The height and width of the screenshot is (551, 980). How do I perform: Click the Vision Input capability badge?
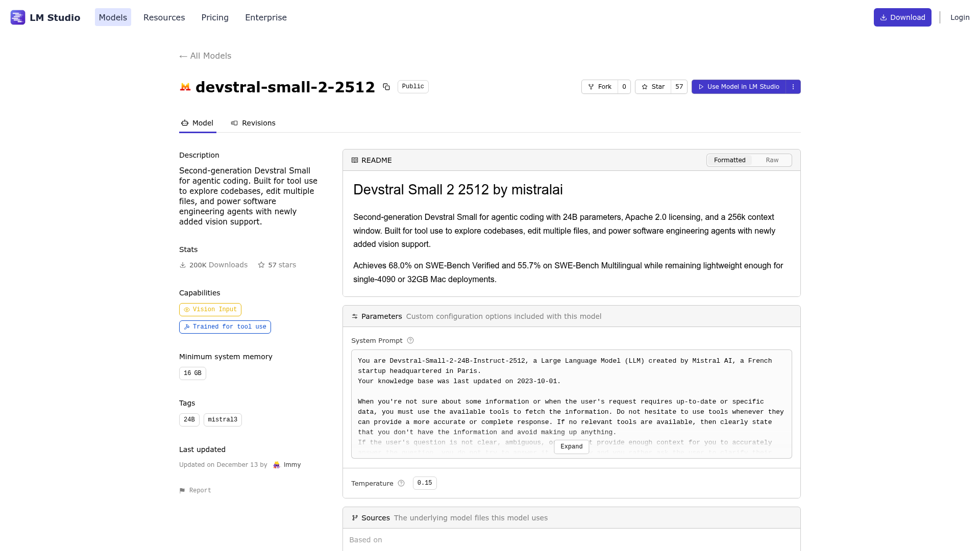point(210,310)
